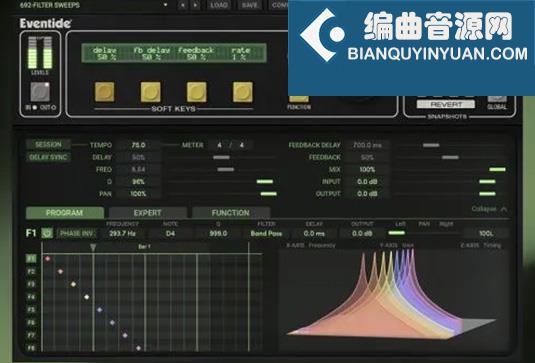
Task: Click the MIX slider handle
Action: [x=497, y=169]
